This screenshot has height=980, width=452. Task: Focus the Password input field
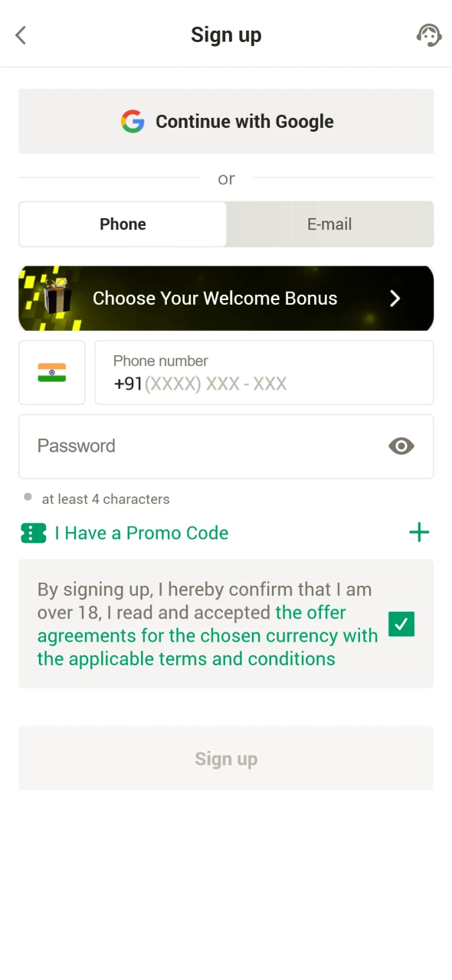coord(226,446)
